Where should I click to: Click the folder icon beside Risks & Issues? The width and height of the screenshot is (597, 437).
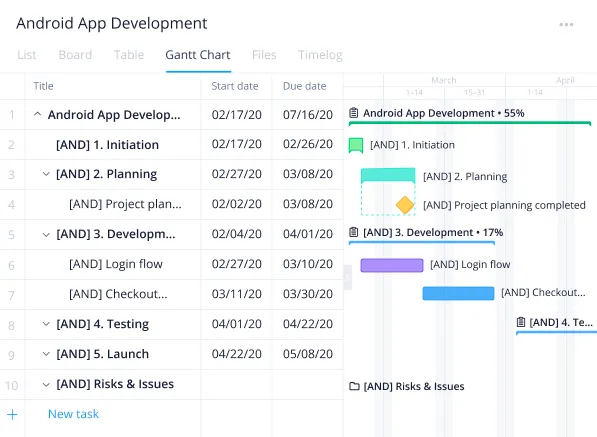[354, 386]
